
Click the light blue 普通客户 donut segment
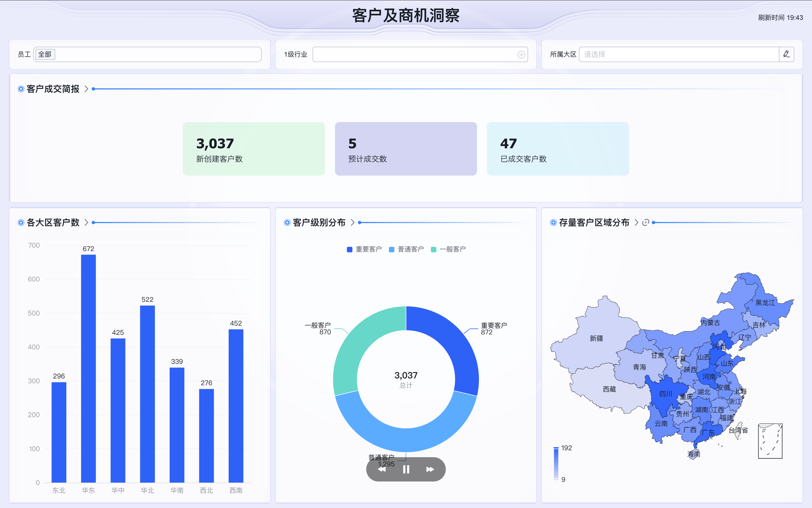point(406,440)
